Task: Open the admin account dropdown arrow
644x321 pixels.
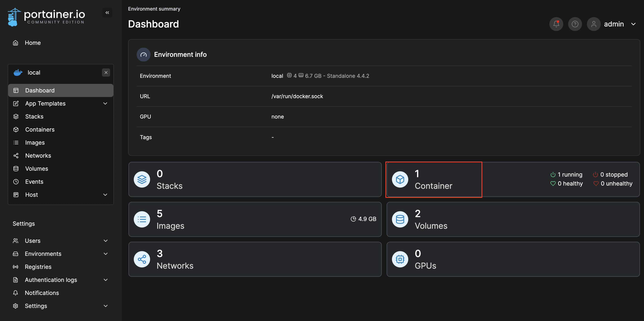Action: tap(633, 24)
